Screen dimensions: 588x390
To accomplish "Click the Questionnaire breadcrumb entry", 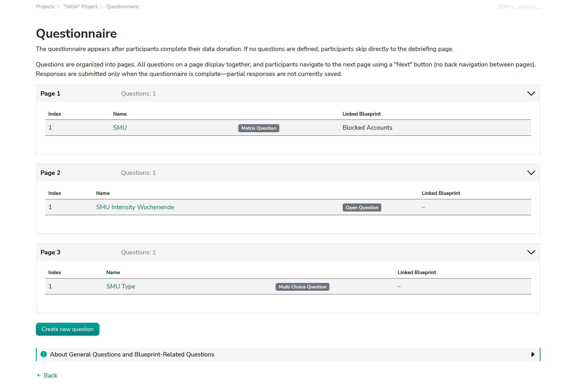I will [x=123, y=6].
